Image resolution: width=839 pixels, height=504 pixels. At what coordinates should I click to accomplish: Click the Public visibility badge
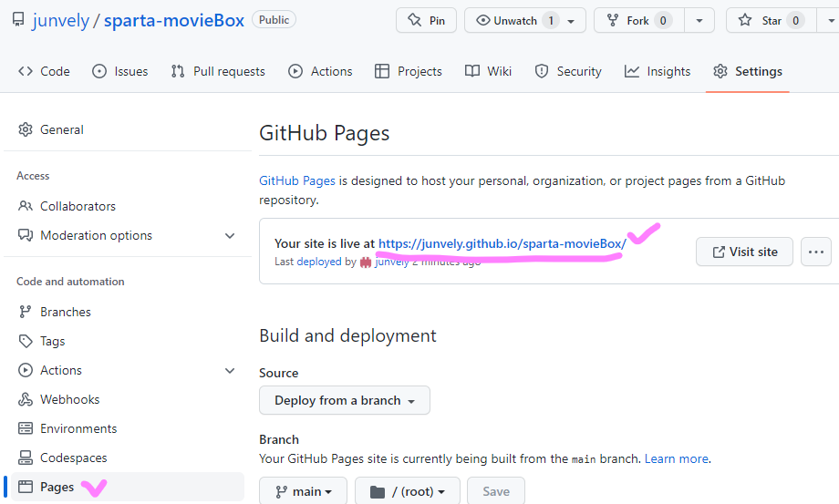tap(274, 20)
